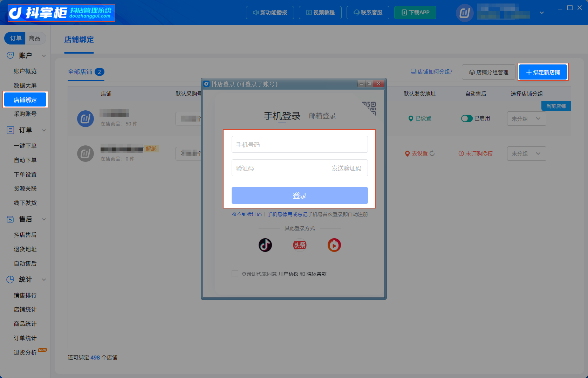This screenshot has width=588, height=378.
Task: Open 视频教程 video tutorials
Action: tap(320, 13)
